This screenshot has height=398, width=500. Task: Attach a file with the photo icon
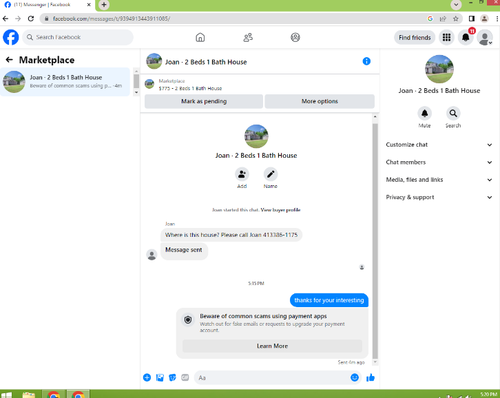[x=160, y=377]
